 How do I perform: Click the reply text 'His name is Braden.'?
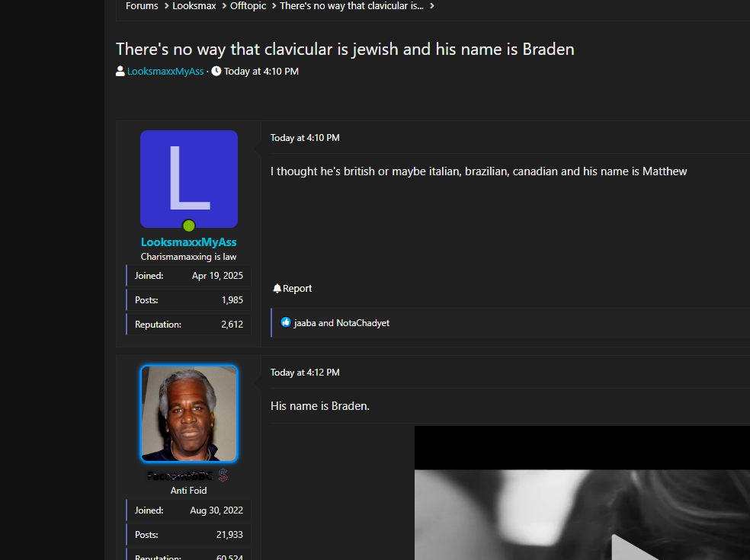tap(320, 406)
